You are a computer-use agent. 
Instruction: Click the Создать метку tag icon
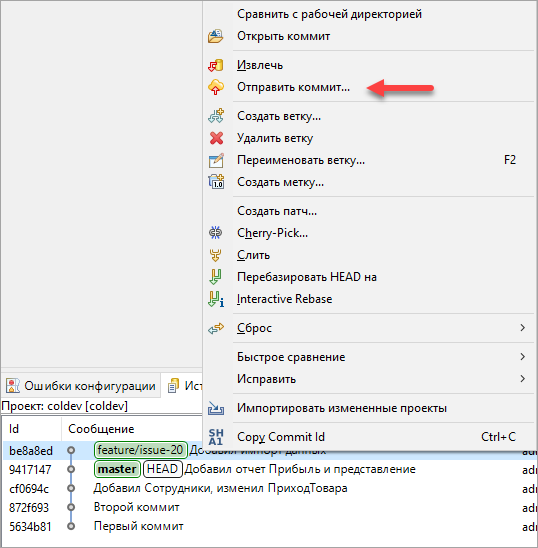point(216,182)
